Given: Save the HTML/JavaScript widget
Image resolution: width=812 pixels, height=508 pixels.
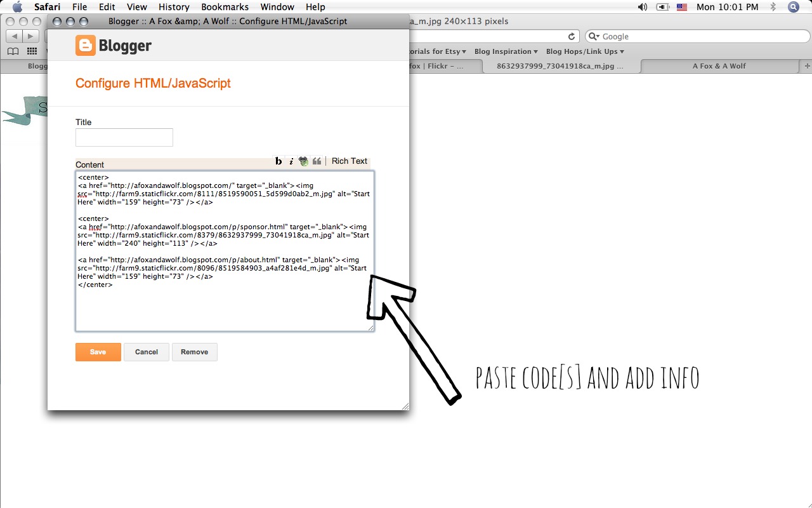Looking at the screenshot, I should [98, 352].
